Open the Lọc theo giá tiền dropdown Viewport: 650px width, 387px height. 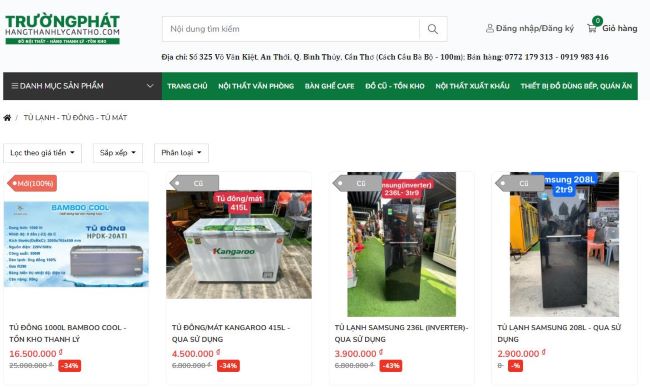42,153
